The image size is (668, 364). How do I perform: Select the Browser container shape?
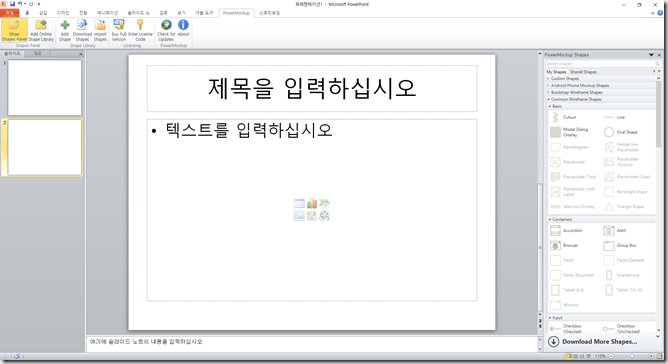[564, 246]
